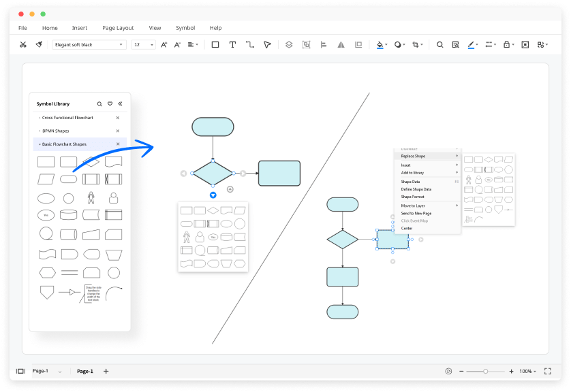571x392 pixels.
Task: Add a new page with plus button
Action: pyautogui.click(x=106, y=371)
